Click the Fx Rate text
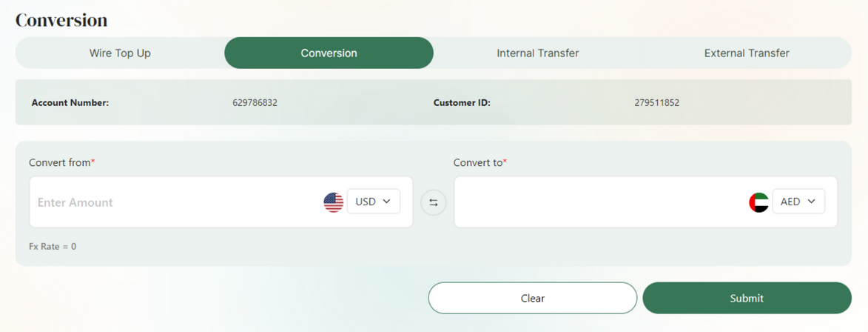The image size is (868, 332). (53, 246)
